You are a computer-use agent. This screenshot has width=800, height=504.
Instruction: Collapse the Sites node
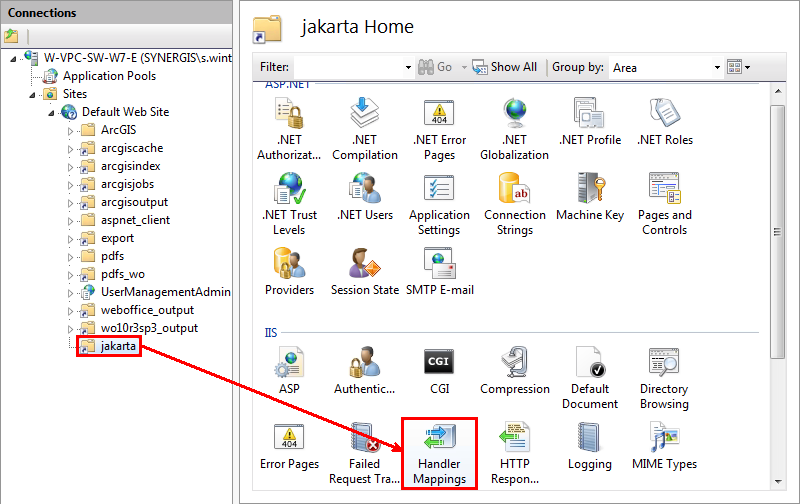tap(33, 95)
